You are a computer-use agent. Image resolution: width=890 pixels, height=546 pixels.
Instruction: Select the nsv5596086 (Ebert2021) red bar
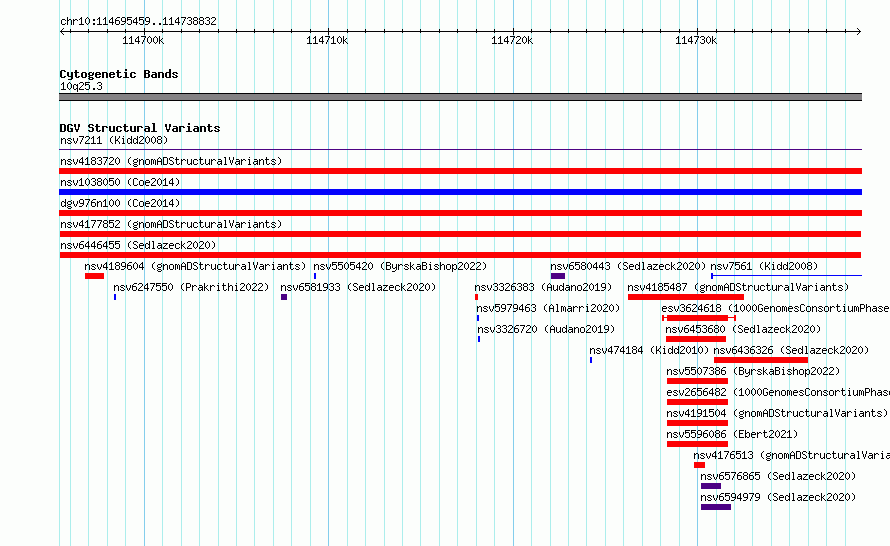697,444
